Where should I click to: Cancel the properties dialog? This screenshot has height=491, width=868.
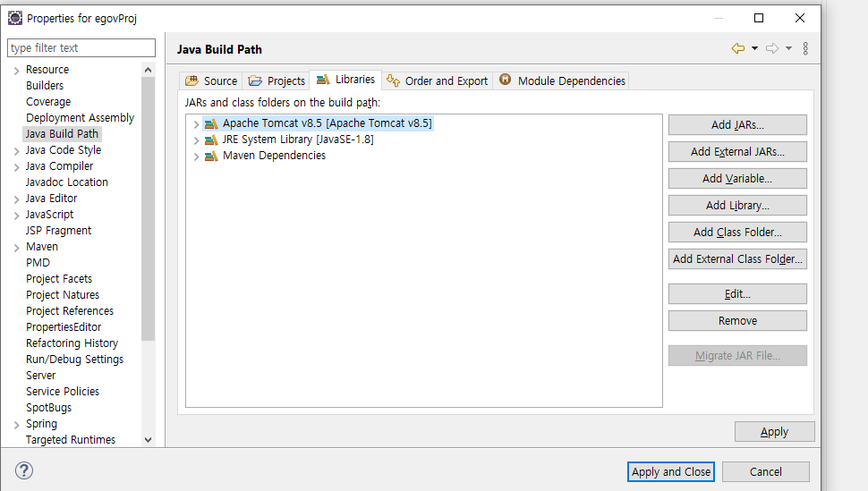[766, 471]
